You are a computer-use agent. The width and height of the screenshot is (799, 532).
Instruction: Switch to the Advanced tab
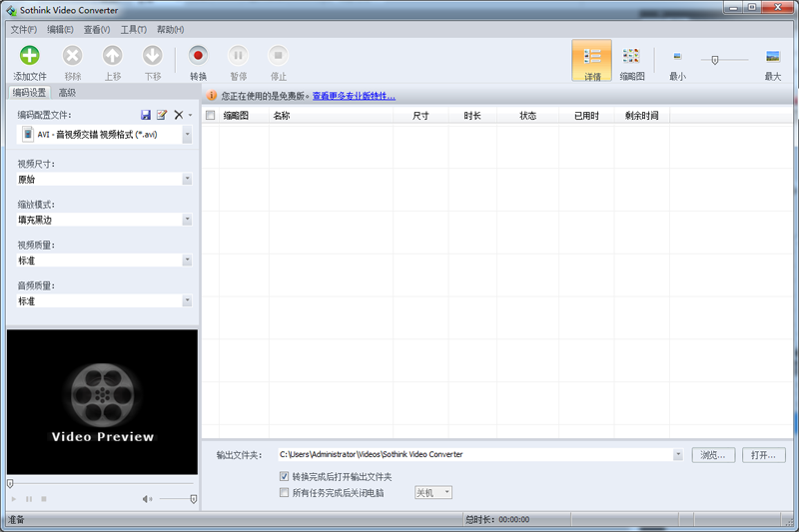tap(67, 93)
